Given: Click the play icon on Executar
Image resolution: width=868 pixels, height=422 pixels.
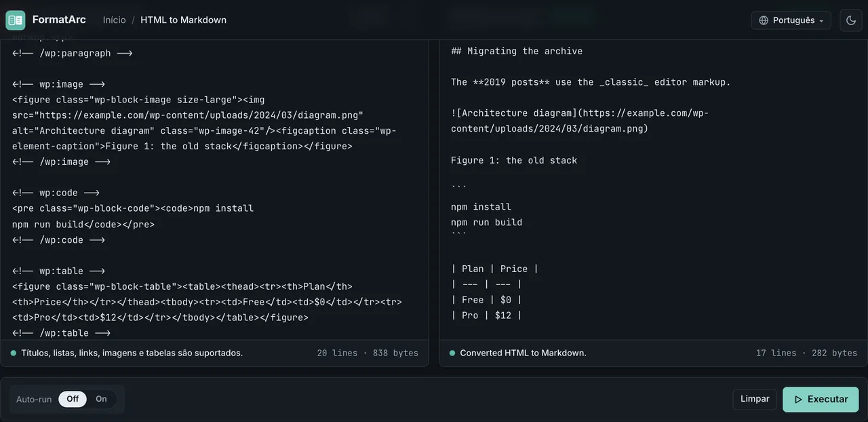Looking at the screenshot, I should pos(798,400).
